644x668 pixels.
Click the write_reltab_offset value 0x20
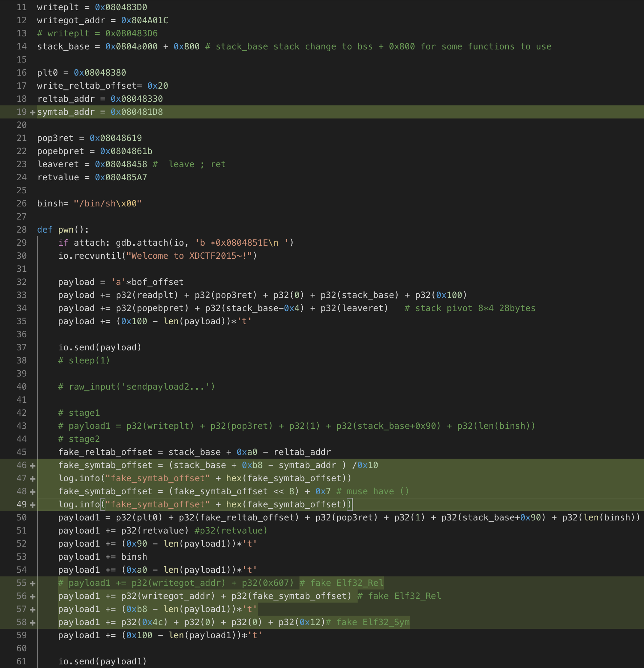158,86
